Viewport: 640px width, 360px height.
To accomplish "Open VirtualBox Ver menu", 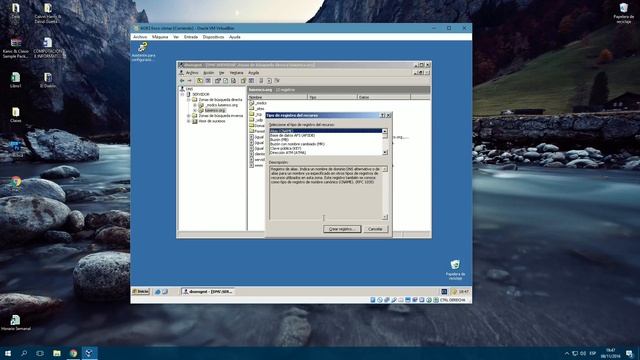I will pos(176,37).
